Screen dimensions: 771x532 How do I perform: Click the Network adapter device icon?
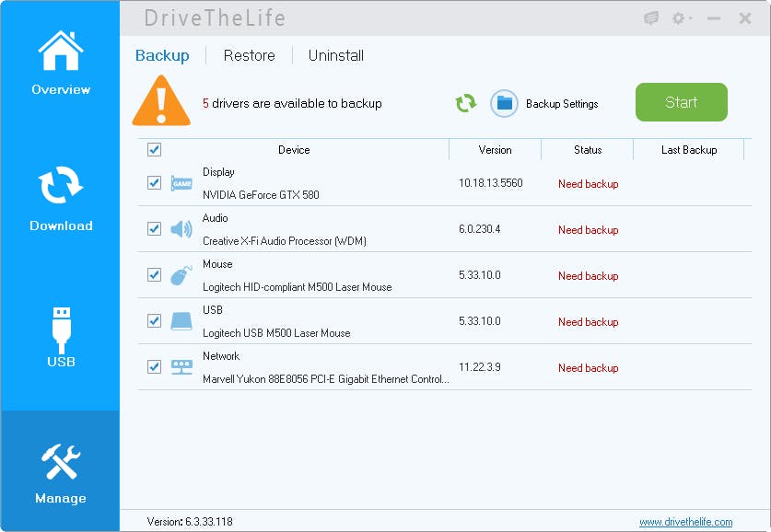pyautogui.click(x=181, y=367)
